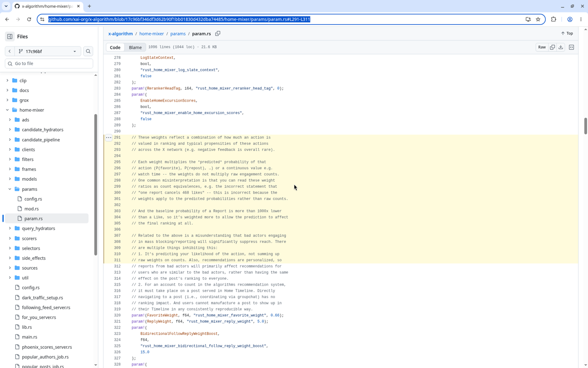Search files with the magnifier button
This screenshot has height=368, width=588.
tap(88, 51)
